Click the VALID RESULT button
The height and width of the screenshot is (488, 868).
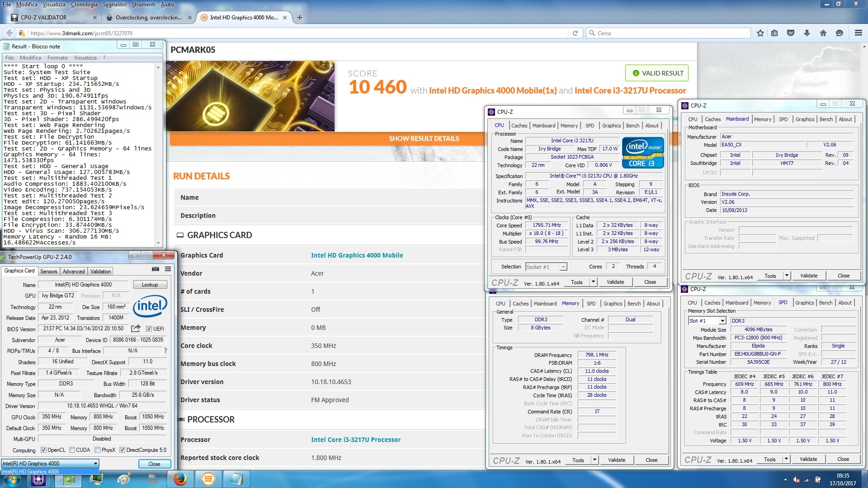(x=657, y=73)
